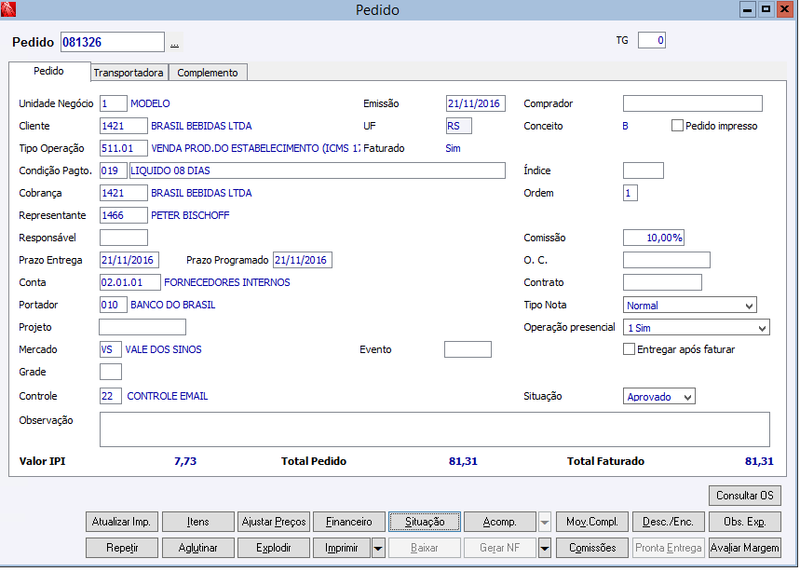This screenshot has height=572, width=800.
Task: Click the Observação text area
Action: 435,430
